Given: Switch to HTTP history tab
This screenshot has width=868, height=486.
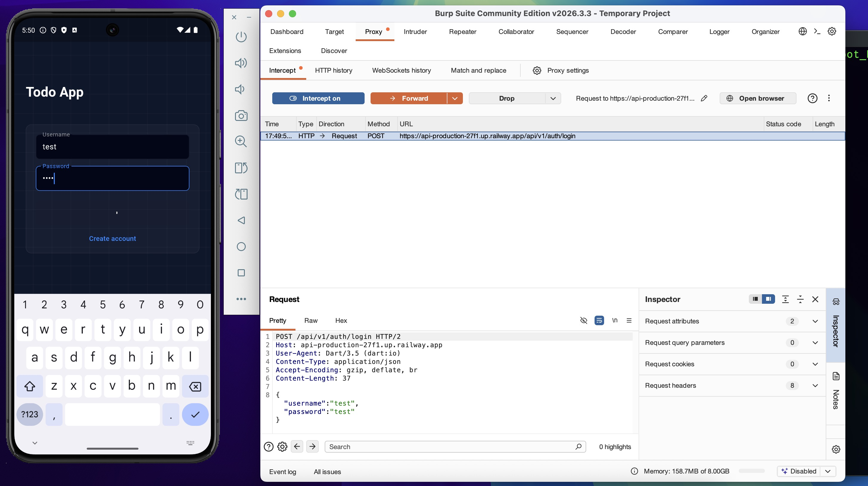Looking at the screenshot, I should pos(334,70).
